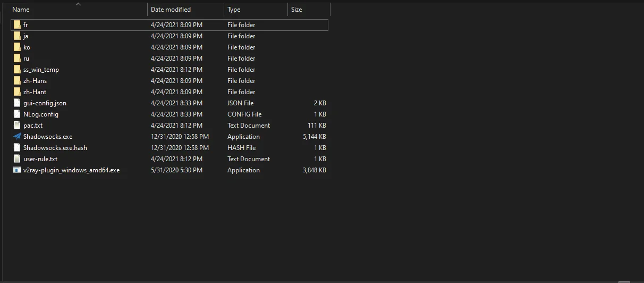The width and height of the screenshot is (644, 283).
Task: Sort files by the Type column header
Action: pyautogui.click(x=256, y=10)
